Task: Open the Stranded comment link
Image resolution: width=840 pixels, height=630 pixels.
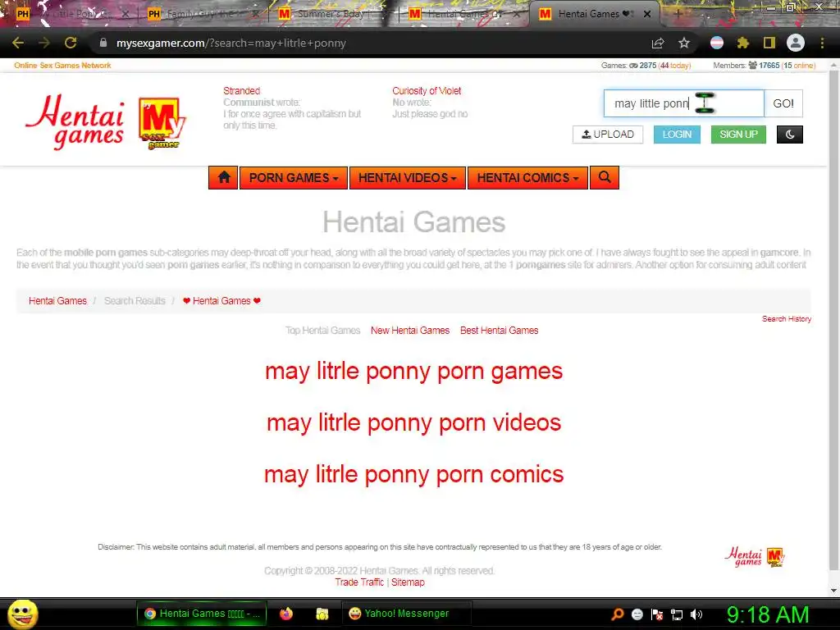Action: pyautogui.click(x=242, y=91)
